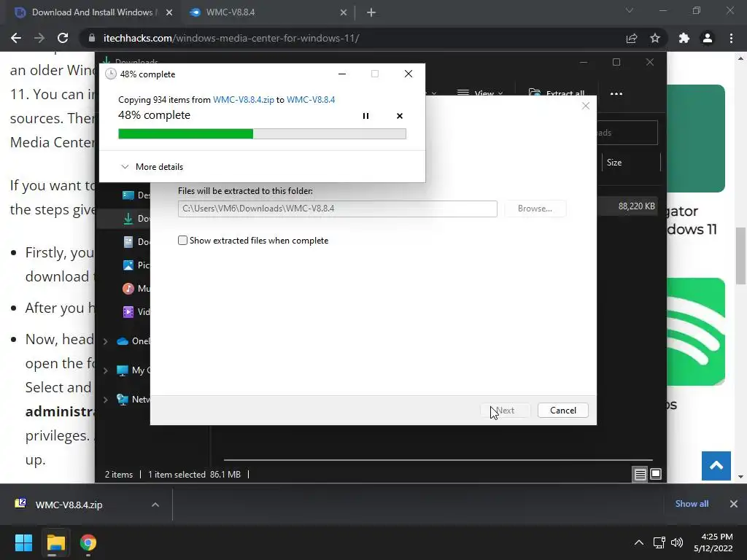The height and width of the screenshot is (560, 747).
Task: Open the View menu in File Explorer
Action: (480, 93)
